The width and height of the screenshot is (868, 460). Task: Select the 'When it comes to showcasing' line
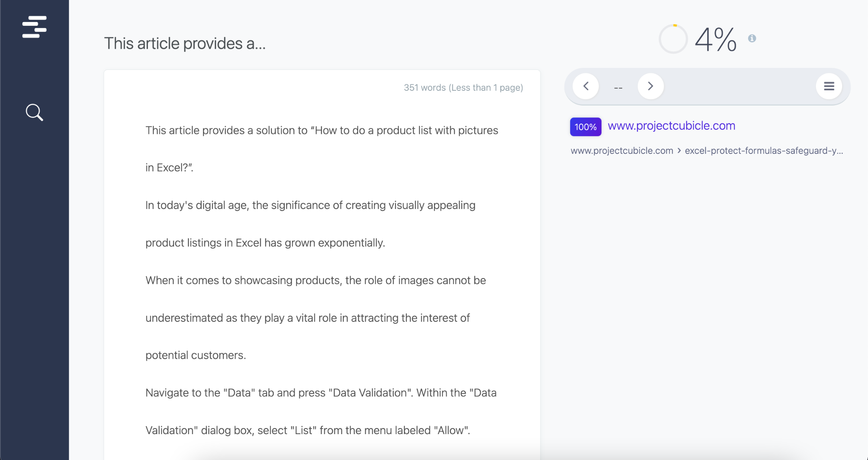tap(316, 280)
